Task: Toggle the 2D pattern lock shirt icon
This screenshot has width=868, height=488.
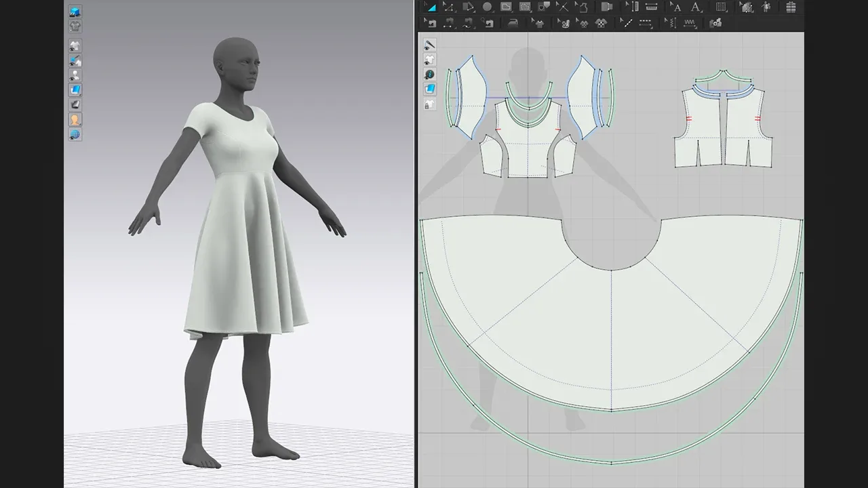Action: coord(430,104)
